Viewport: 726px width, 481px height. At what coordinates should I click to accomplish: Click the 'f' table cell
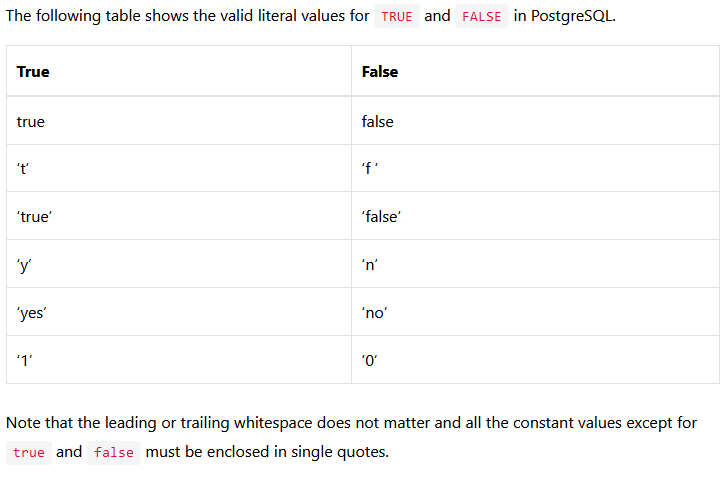coord(369,169)
